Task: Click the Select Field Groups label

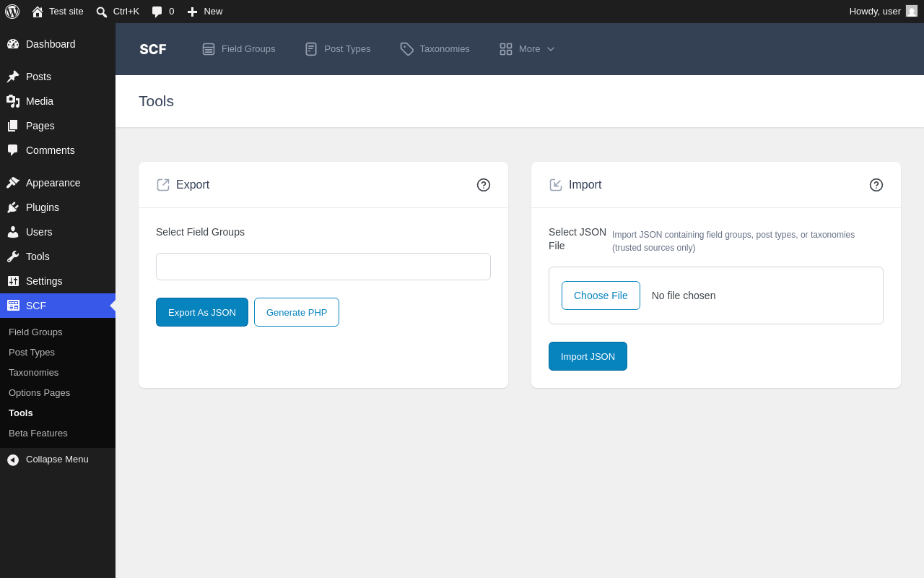Action: [x=200, y=232]
